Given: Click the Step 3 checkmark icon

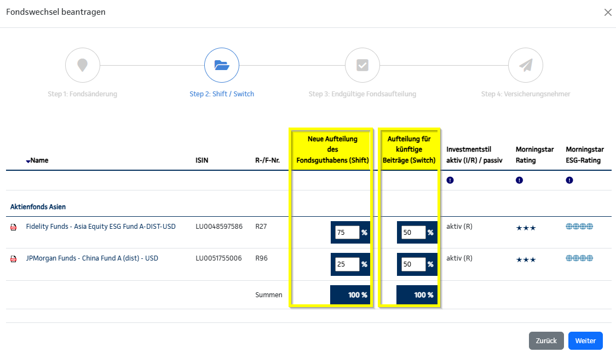Looking at the screenshot, I should click(362, 66).
